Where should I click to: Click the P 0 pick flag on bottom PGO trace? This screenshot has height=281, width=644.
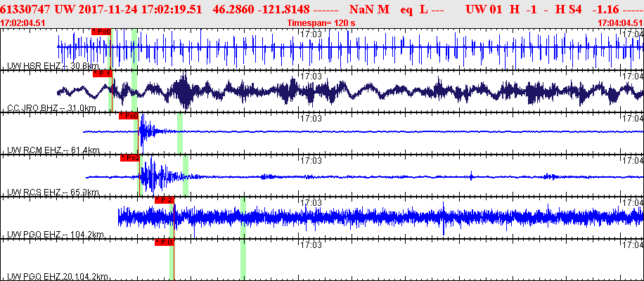point(165,242)
